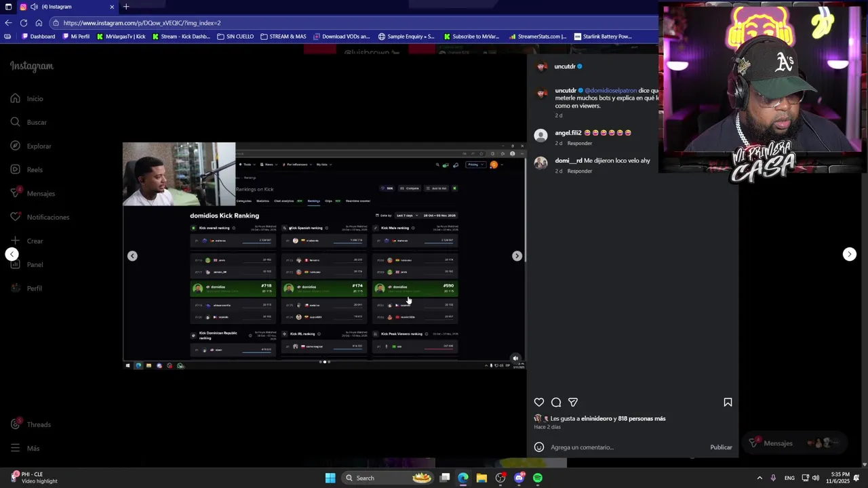
Task: Go to the next post arrow
Action: [849, 254]
